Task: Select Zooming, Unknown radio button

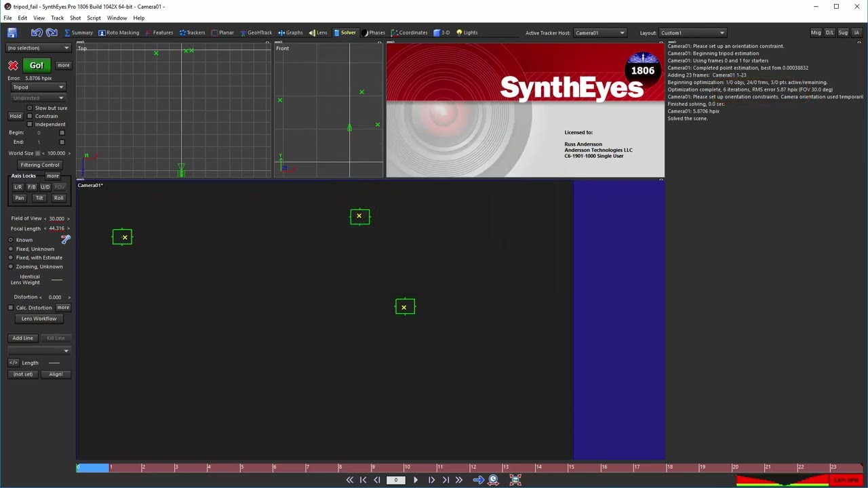Action: (11, 266)
